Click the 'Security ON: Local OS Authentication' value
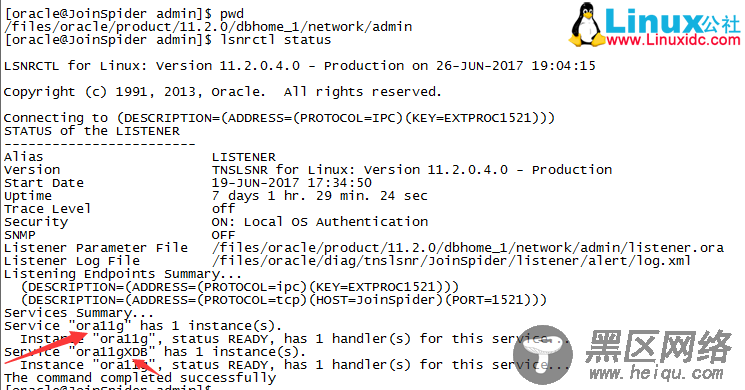 tap(320, 222)
